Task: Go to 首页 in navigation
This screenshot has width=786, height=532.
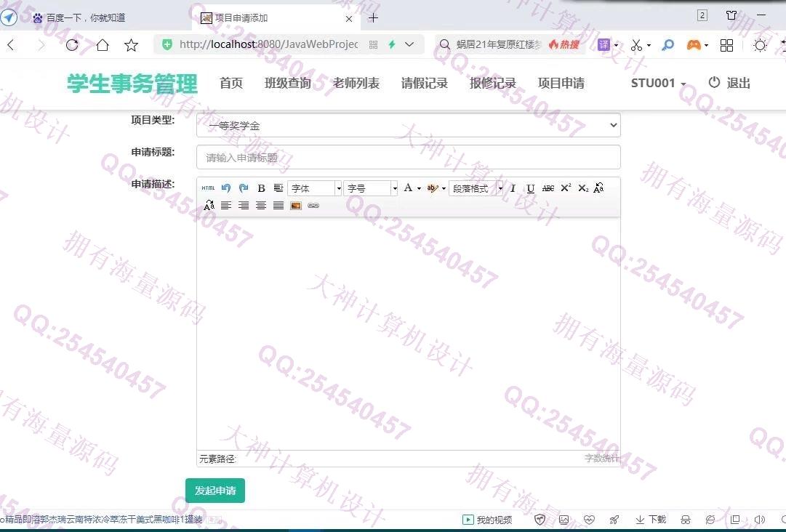Action: click(x=231, y=83)
